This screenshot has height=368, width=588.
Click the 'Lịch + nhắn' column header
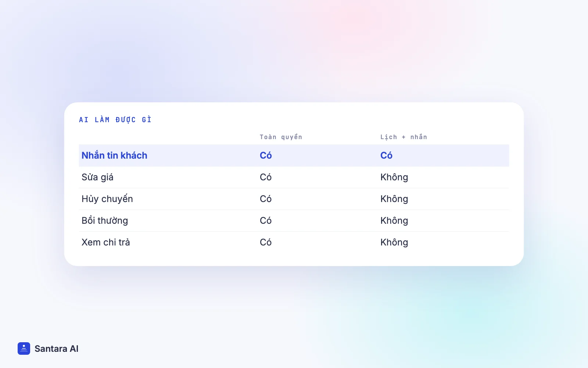(x=404, y=137)
